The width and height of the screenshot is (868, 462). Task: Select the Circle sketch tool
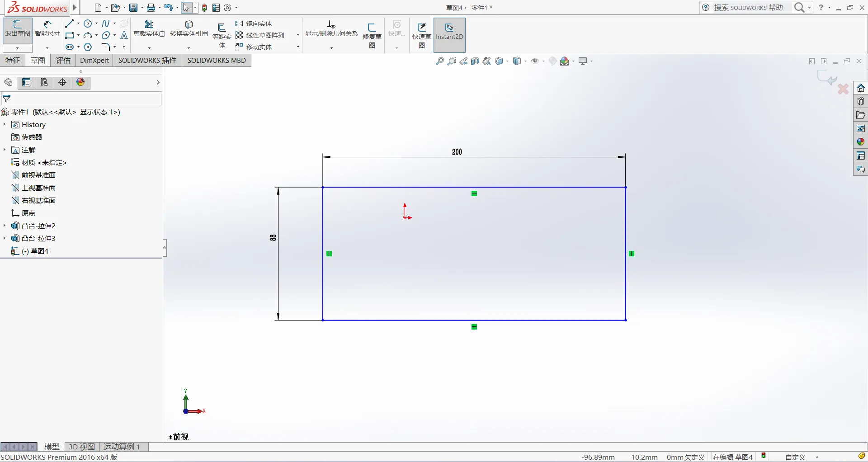[x=88, y=24]
